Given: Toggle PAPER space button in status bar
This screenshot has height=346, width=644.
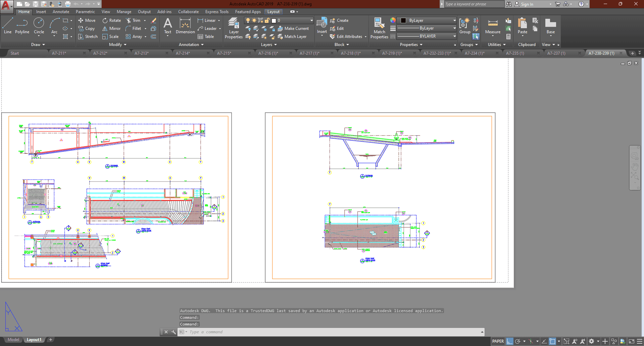Looking at the screenshot, I should click(498, 341).
